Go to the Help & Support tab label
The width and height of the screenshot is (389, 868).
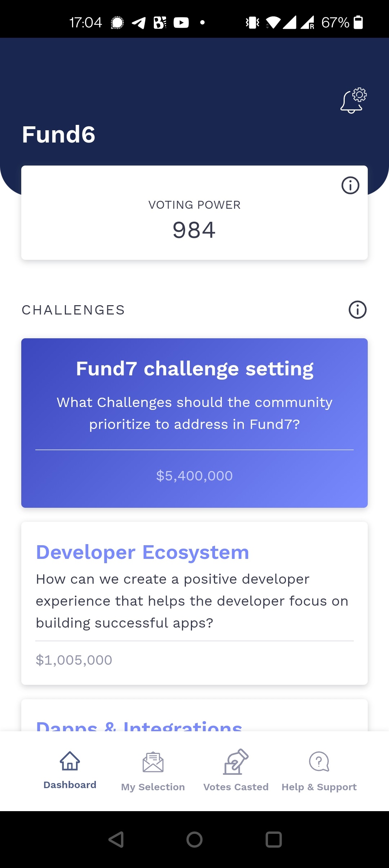click(x=319, y=787)
